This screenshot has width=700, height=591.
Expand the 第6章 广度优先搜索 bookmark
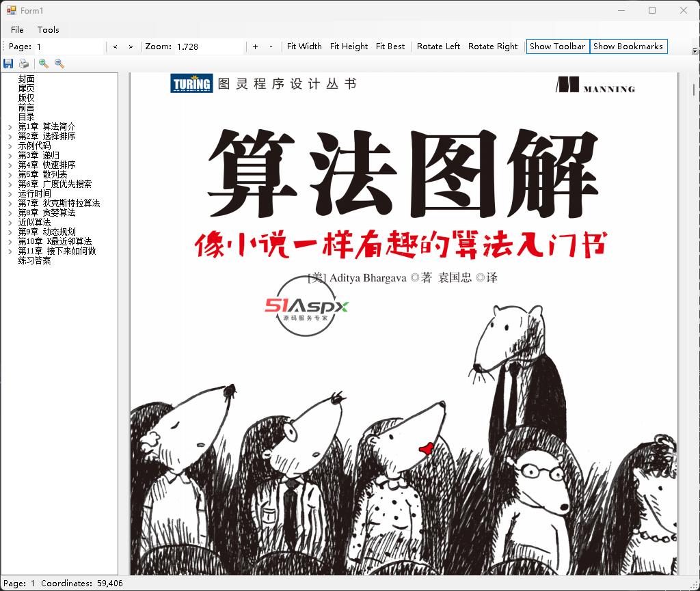click(10, 184)
